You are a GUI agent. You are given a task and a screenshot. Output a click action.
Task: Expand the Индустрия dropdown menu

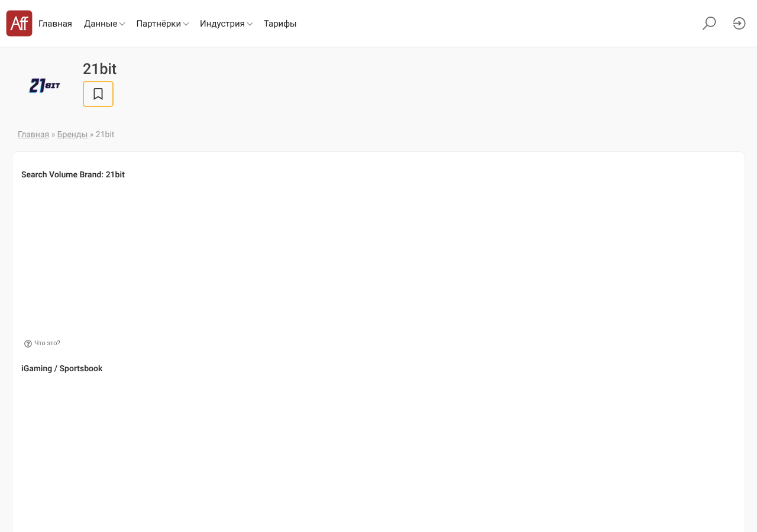[227, 24]
